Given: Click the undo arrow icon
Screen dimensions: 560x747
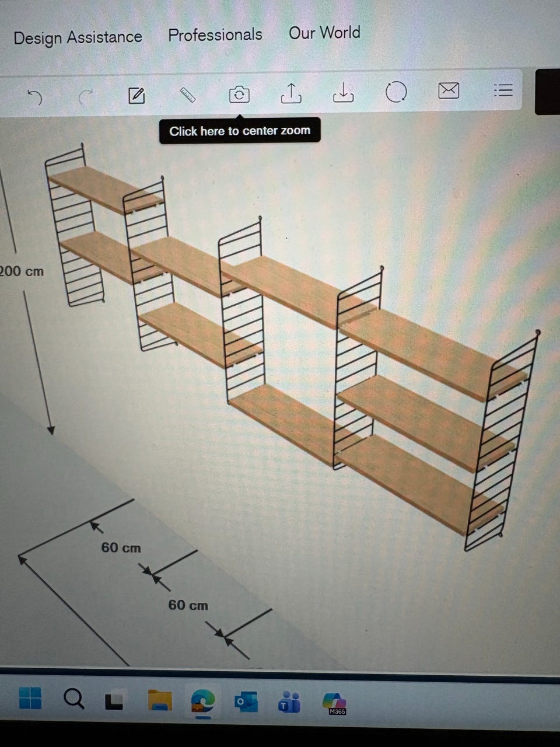Looking at the screenshot, I should point(36,97).
